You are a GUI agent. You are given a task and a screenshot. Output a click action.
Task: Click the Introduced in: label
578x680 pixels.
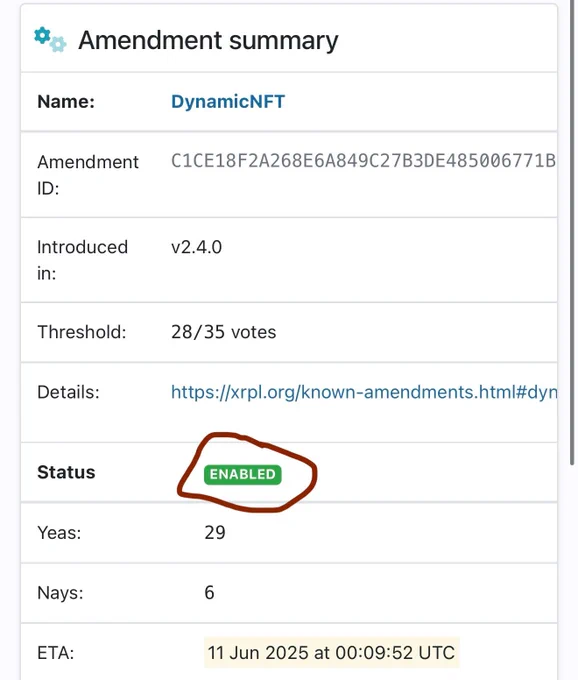pos(82,260)
